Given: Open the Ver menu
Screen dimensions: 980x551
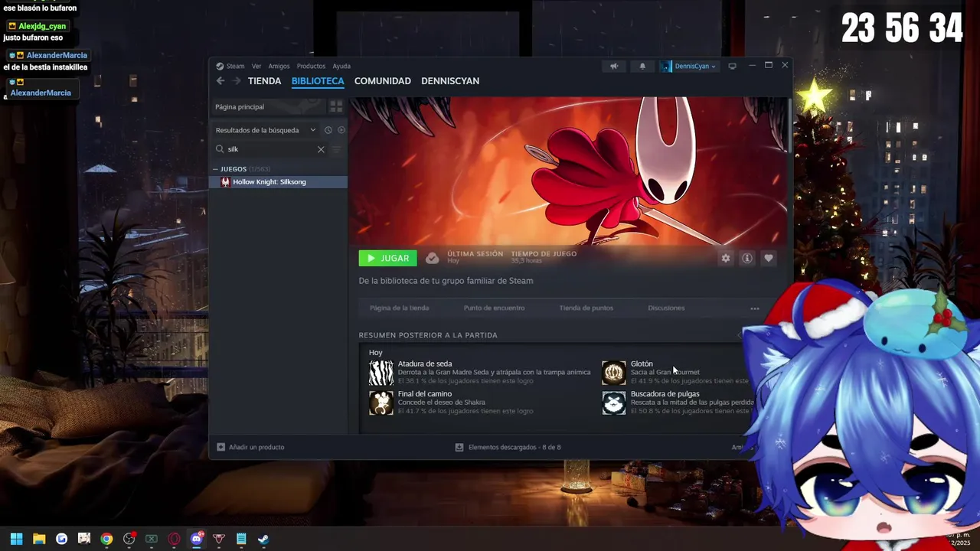Looking at the screenshot, I should tap(256, 66).
